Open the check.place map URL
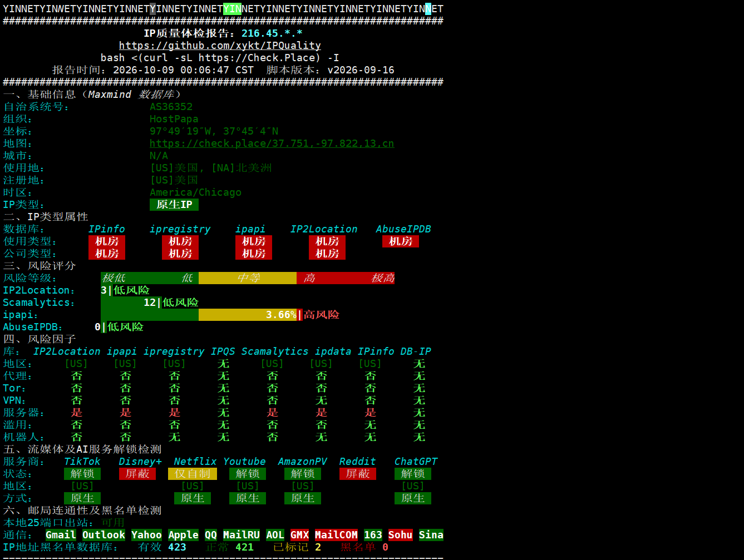This screenshot has height=560, width=744. 272,143
